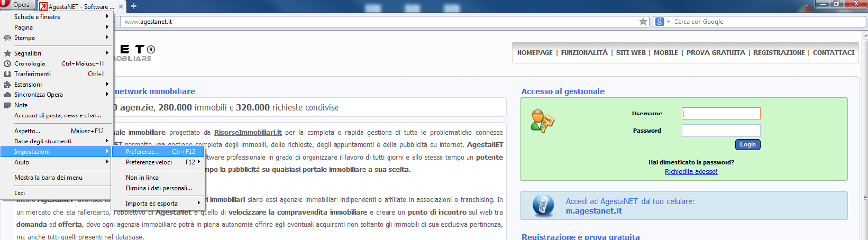Click the Username input field
868x240 pixels.
tap(721, 113)
